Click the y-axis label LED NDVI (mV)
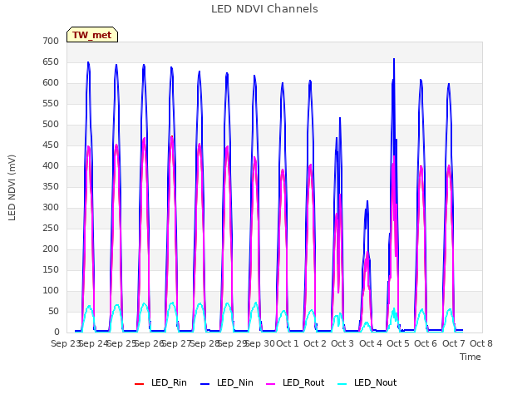 tap(12, 187)
